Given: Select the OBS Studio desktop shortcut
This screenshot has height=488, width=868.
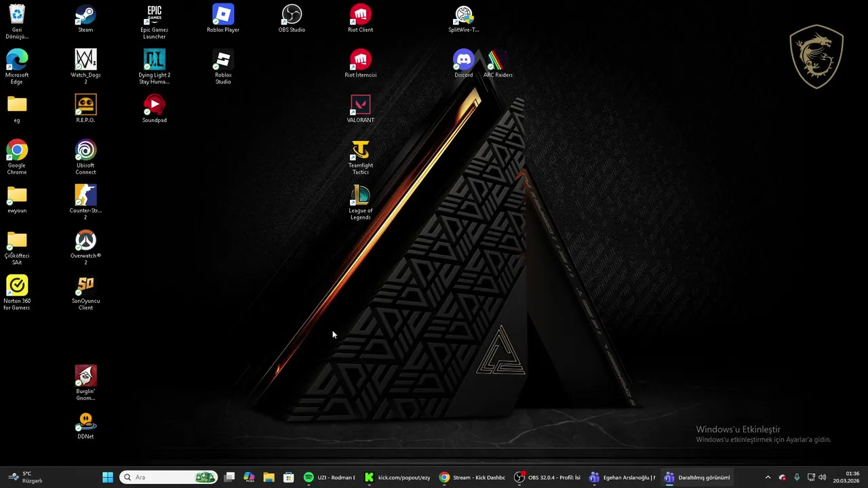Looking at the screenshot, I should (292, 18).
